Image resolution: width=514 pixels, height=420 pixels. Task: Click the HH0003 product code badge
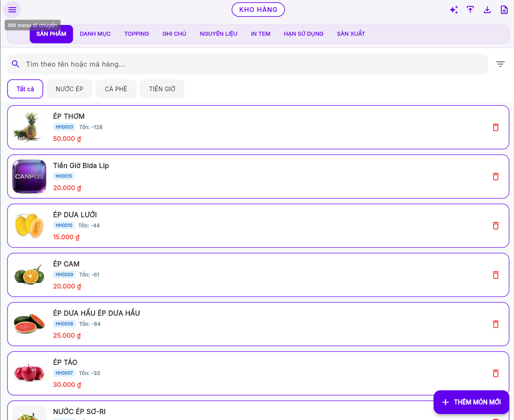tap(64, 127)
